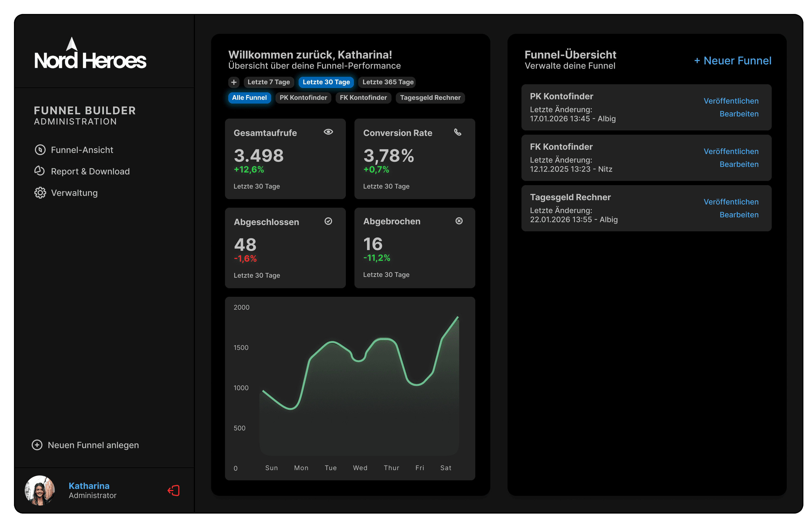Screen dimensions: 812x527
Task: Click the eye icon on Gesamtaufrufe card
Action: (x=328, y=132)
